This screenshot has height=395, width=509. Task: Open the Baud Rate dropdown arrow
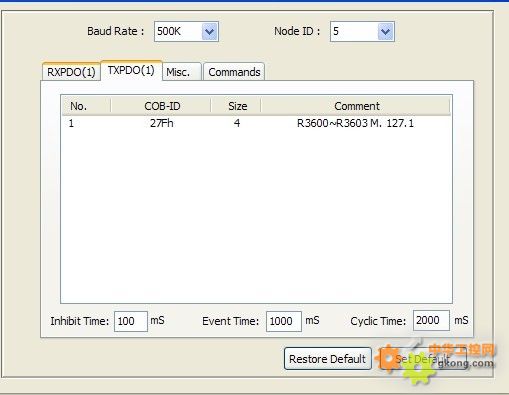[x=210, y=32]
